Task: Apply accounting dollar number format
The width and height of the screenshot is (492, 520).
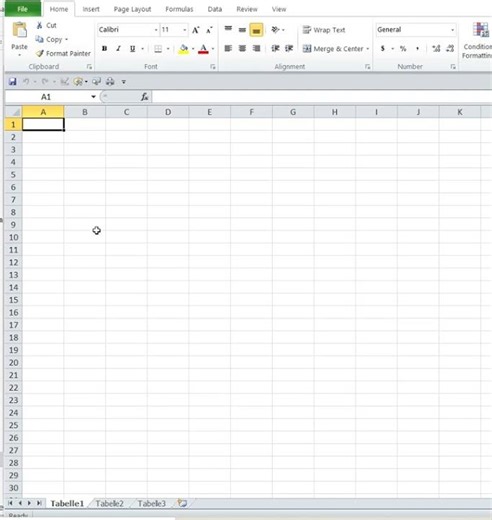Action: pos(383,49)
